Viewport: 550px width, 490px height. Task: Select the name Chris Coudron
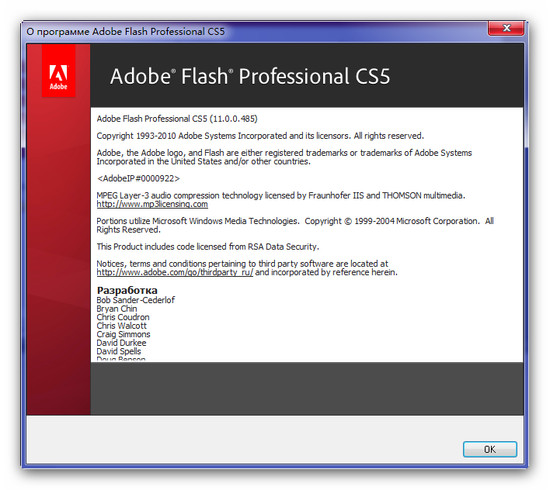coord(123,317)
